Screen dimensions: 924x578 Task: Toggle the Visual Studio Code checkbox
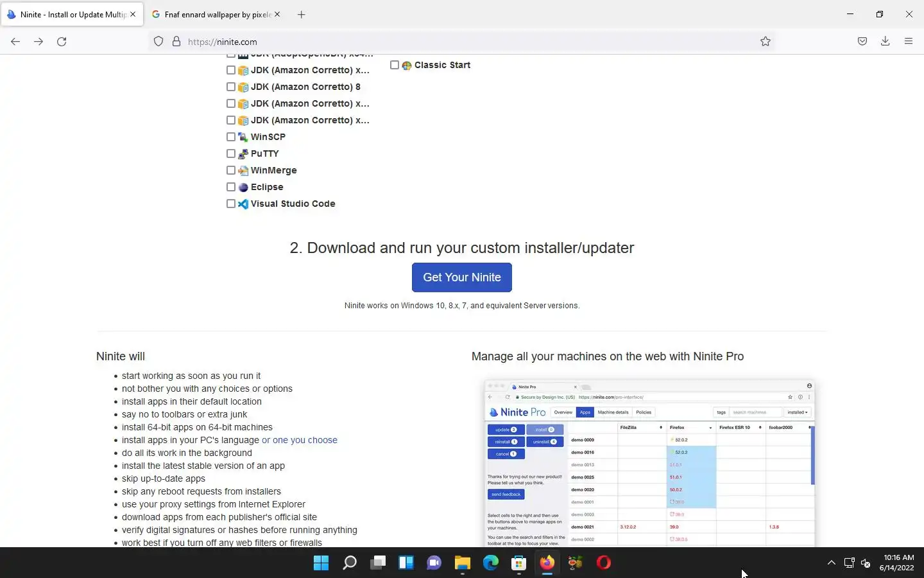pyautogui.click(x=231, y=204)
